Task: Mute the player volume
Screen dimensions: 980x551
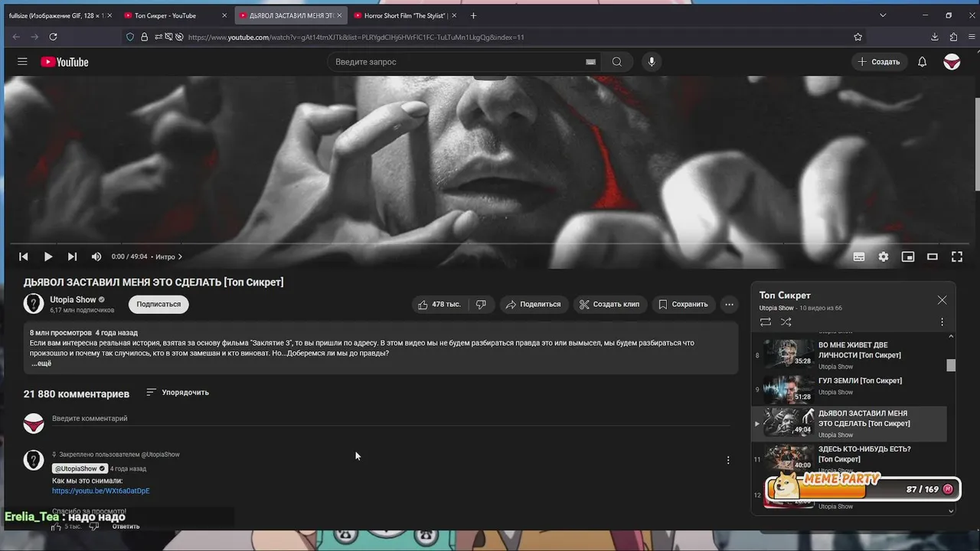Action: [x=96, y=257]
